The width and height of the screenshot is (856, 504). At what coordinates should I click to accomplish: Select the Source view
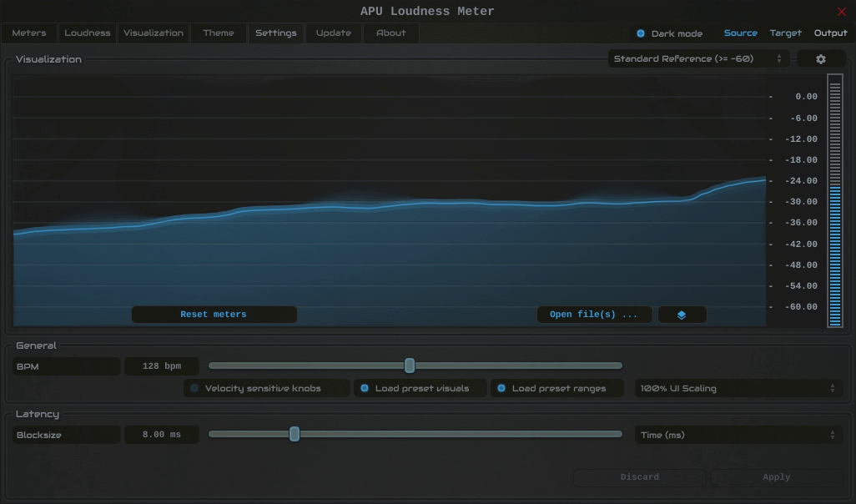pyautogui.click(x=740, y=33)
